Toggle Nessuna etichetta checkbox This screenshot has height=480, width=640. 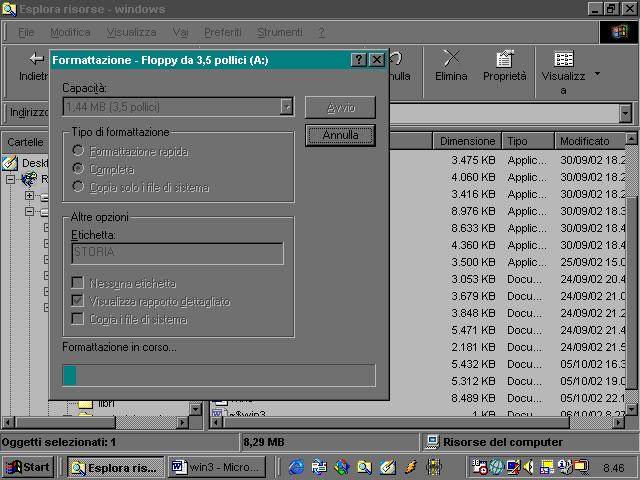pyautogui.click(x=78, y=282)
